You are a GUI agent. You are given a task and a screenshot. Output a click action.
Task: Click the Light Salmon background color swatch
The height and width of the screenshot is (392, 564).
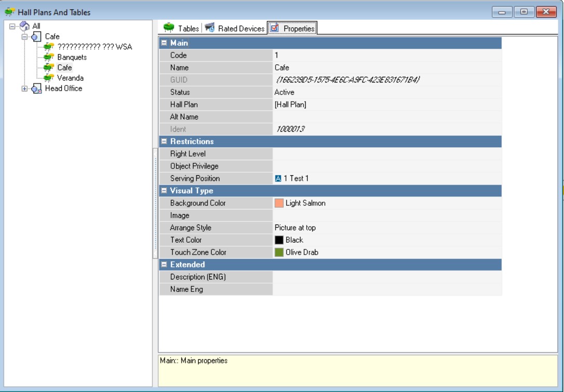coord(279,203)
